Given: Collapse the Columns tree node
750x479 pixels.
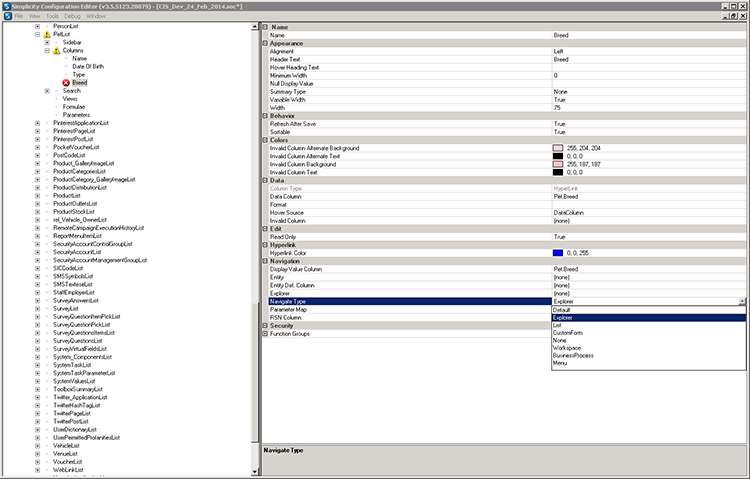Looking at the screenshot, I should [x=47, y=50].
